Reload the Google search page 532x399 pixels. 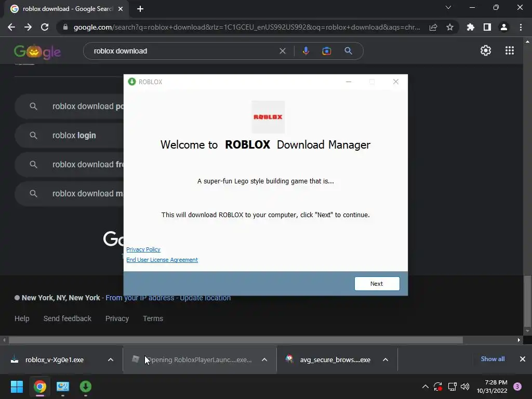(45, 27)
